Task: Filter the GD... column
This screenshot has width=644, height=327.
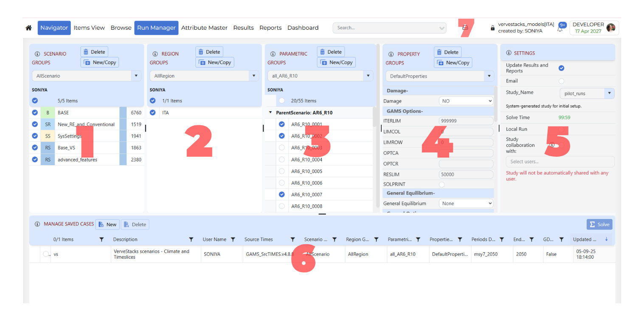Action: point(561,240)
